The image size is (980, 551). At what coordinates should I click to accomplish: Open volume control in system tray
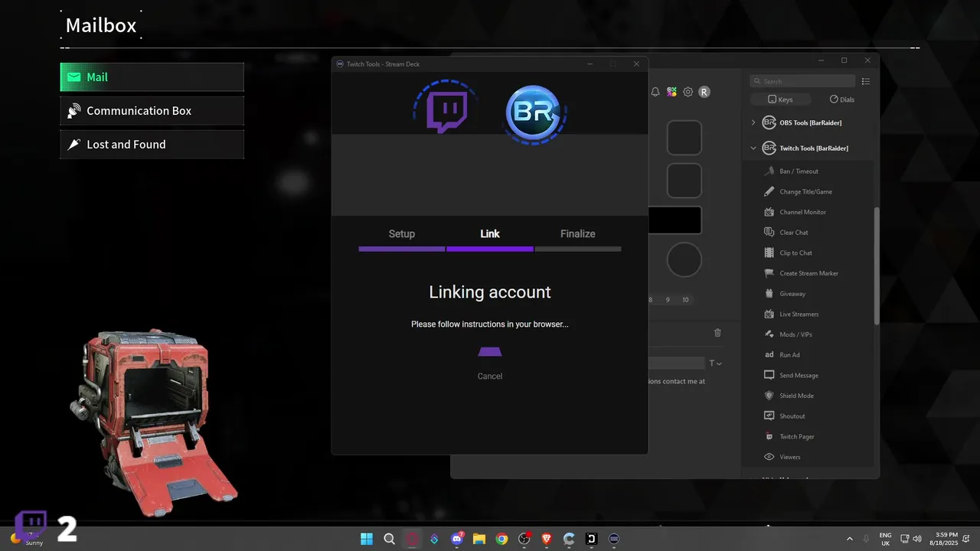click(919, 539)
